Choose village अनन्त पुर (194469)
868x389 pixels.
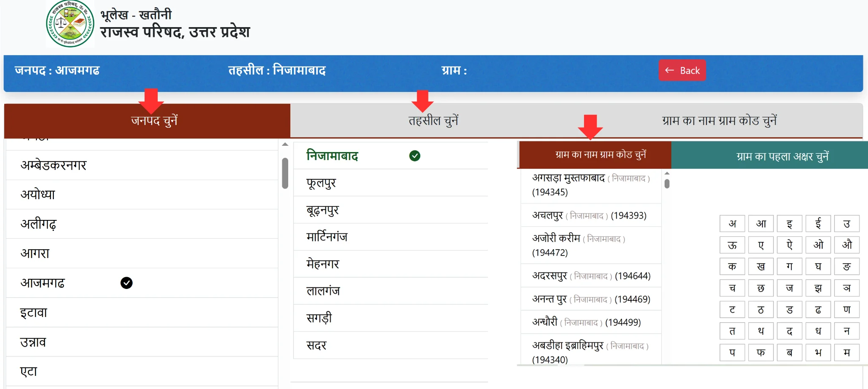pyautogui.click(x=591, y=299)
